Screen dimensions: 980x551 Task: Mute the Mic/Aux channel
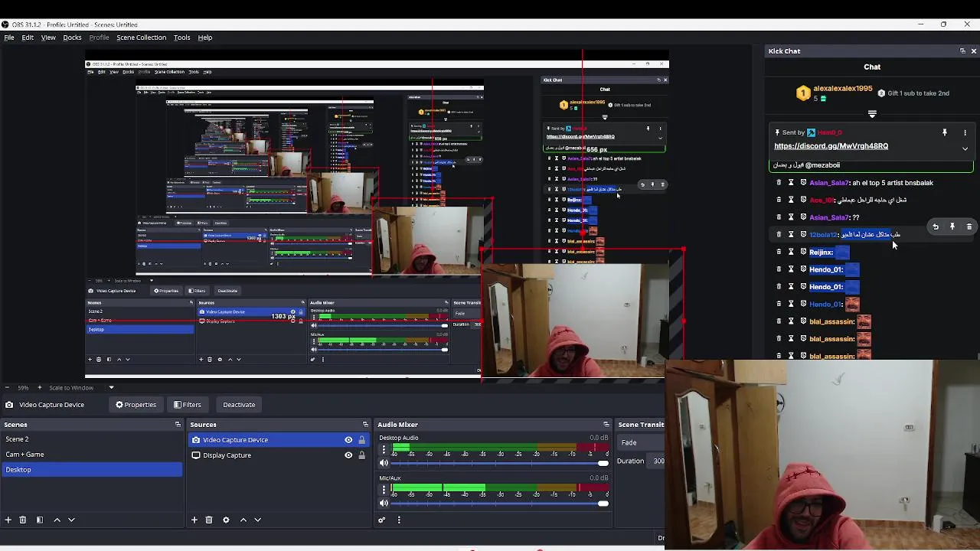click(x=384, y=503)
